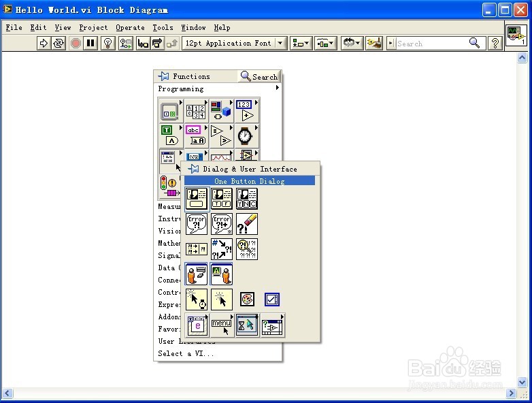Click the Abort Execution stop button

point(76,43)
